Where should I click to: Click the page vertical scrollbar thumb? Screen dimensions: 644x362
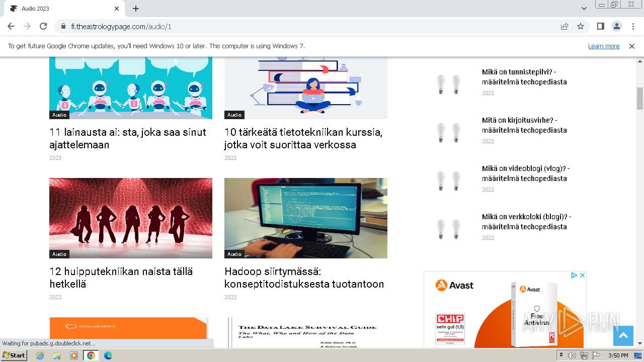click(x=640, y=98)
